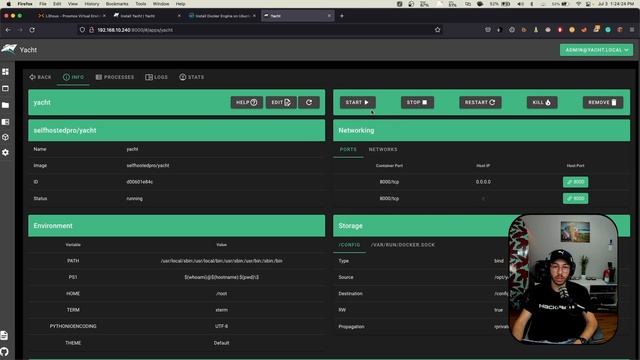Screen dimensions: 640x360
Task: Switch to the PROCESSES tab
Action: (x=115, y=77)
